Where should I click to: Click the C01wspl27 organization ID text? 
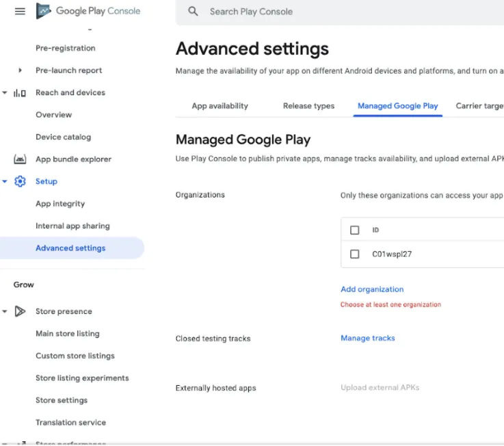[x=392, y=254]
